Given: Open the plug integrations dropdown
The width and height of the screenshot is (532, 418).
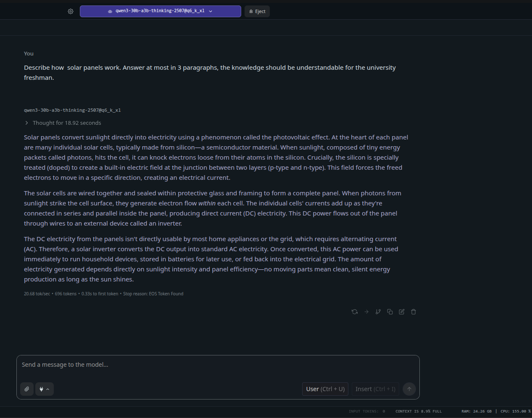Looking at the screenshot, I should click(x=44, y=389).
